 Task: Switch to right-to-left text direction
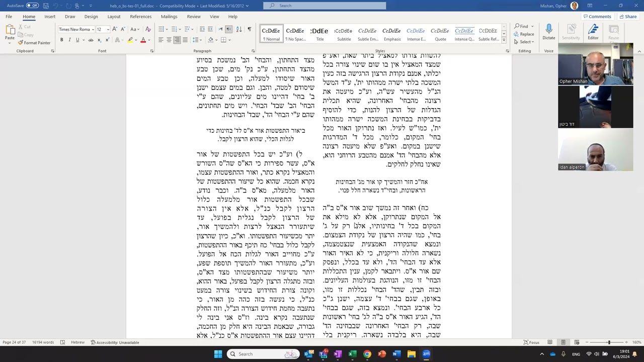[228, 29]
